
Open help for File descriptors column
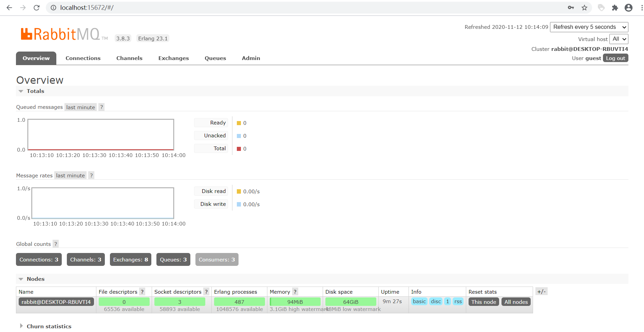pyautogui.click(x=143, y=292)
